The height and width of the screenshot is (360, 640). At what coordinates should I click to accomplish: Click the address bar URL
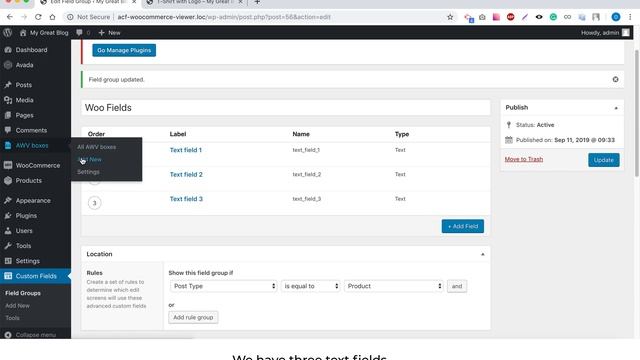224,17
